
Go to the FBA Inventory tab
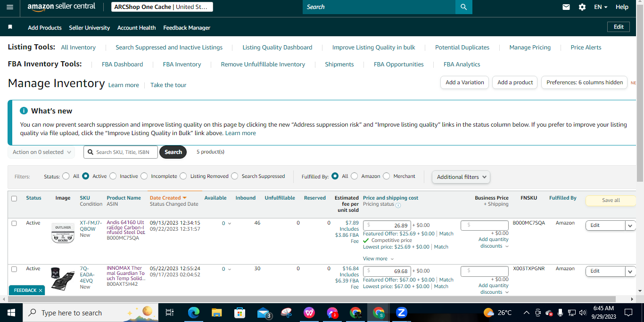click(182, 64)
